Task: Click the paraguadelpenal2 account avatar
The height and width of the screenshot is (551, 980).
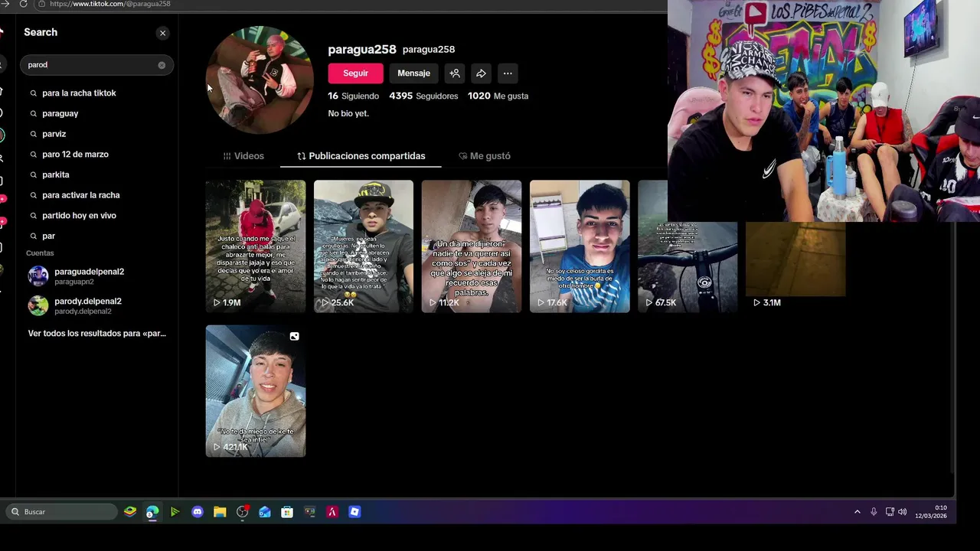Action: point(38,276)
